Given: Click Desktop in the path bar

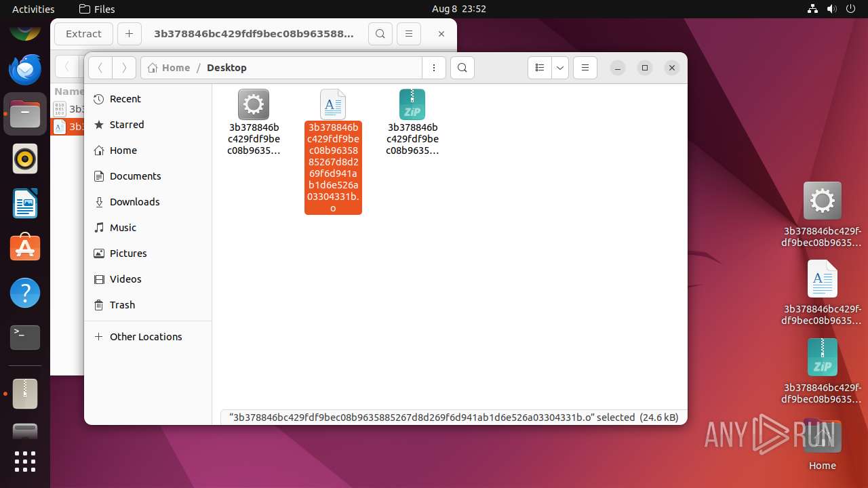Looking at the screenshot, I should point(226,68).
